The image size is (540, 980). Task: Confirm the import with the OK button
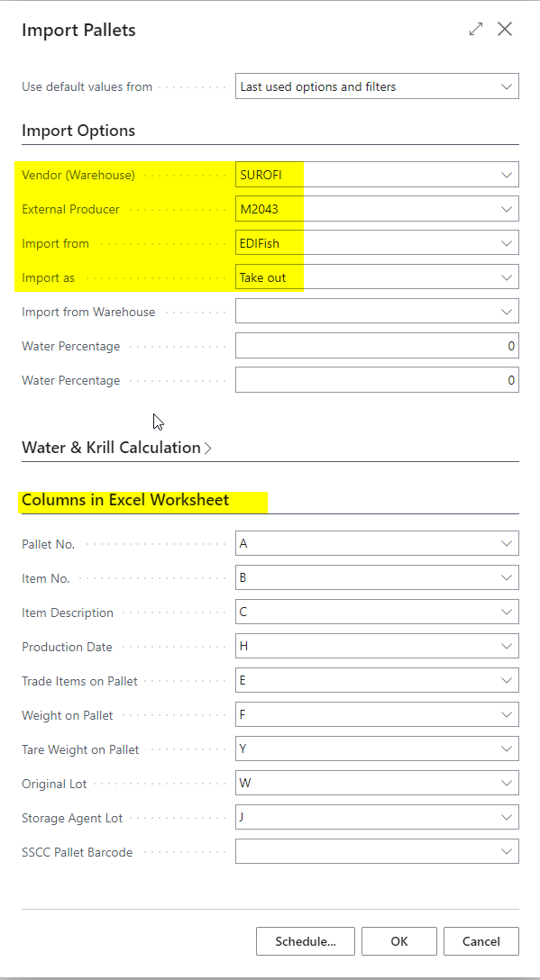coord(399,941)
